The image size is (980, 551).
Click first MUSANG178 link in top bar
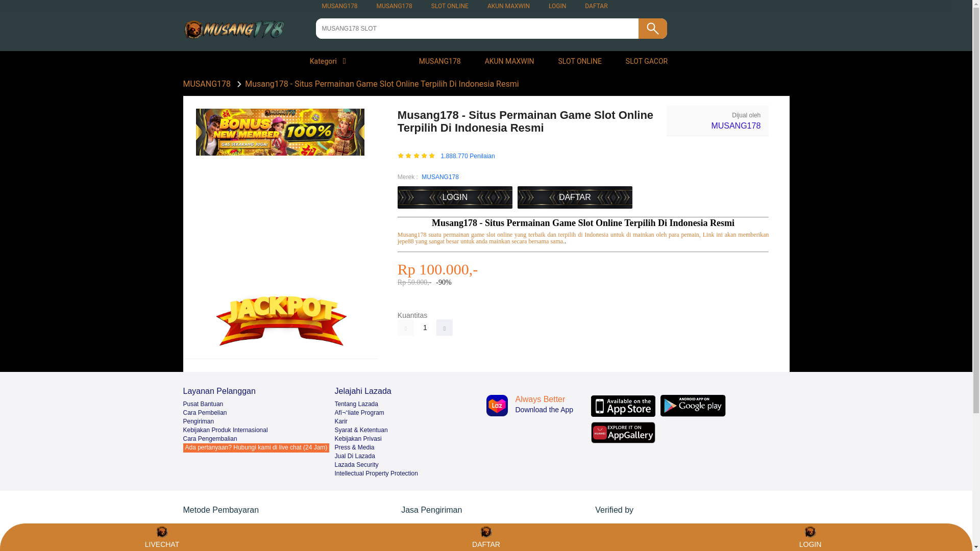(x=339, y=6)
